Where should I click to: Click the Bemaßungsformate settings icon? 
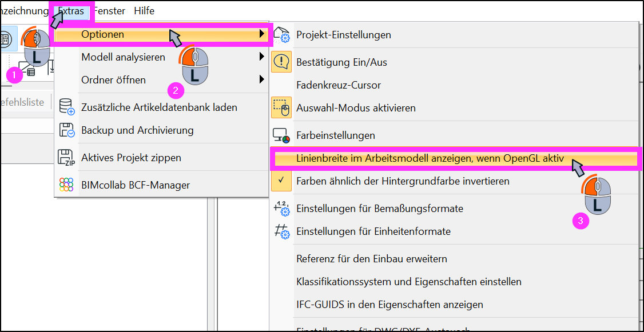point(281,209)
